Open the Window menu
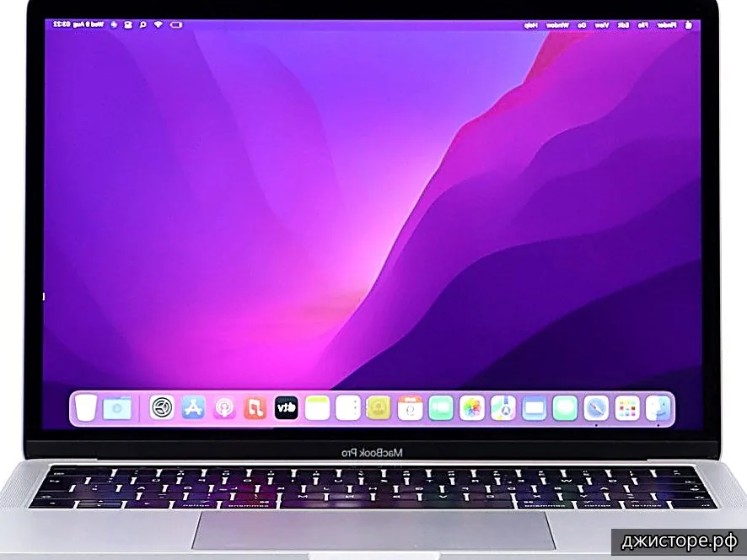Screen dimensions: 747x560 click(x=557, y=25)
